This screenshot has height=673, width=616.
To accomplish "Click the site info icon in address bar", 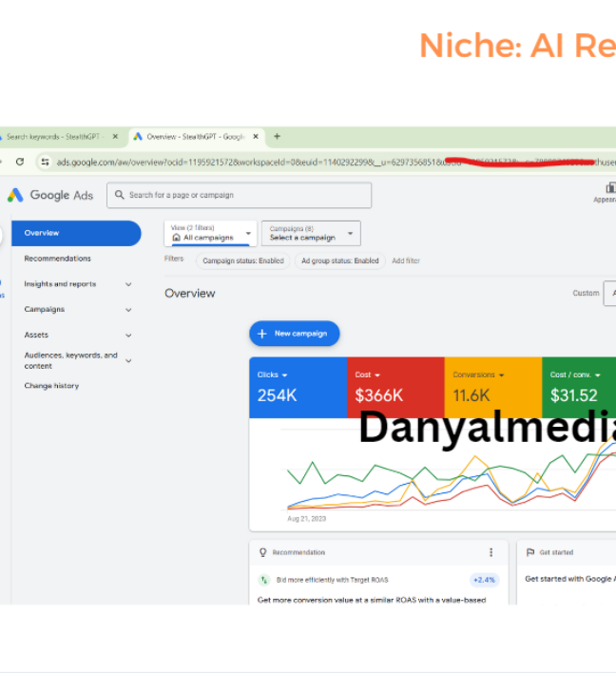I will coord(45,162).
